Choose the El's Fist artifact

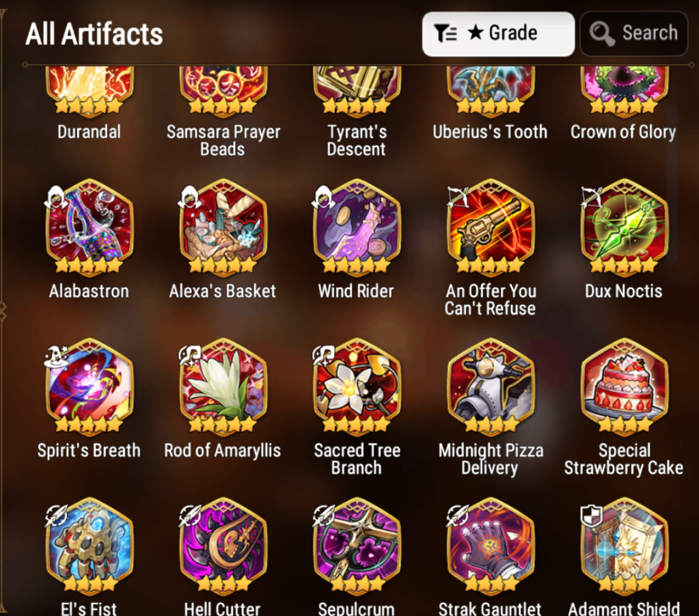(x=89, y=544)
